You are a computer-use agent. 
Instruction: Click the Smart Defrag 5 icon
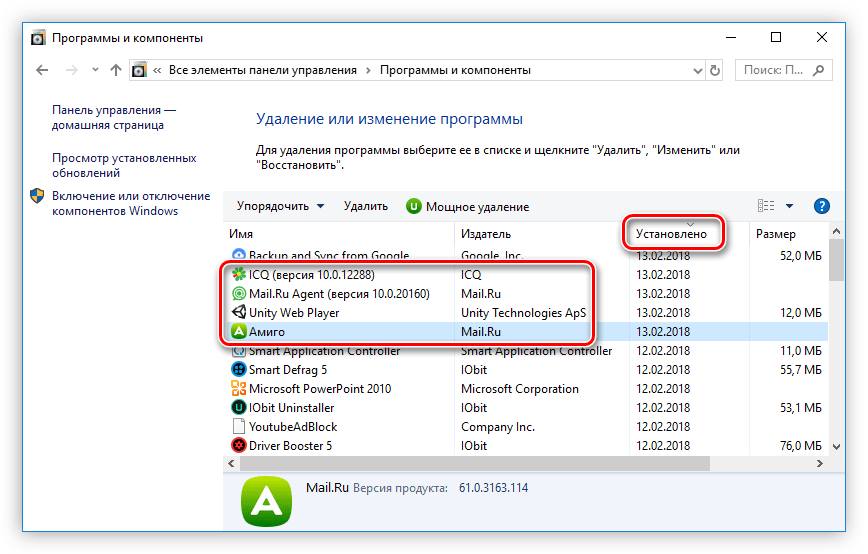click(x=239, y=369)
